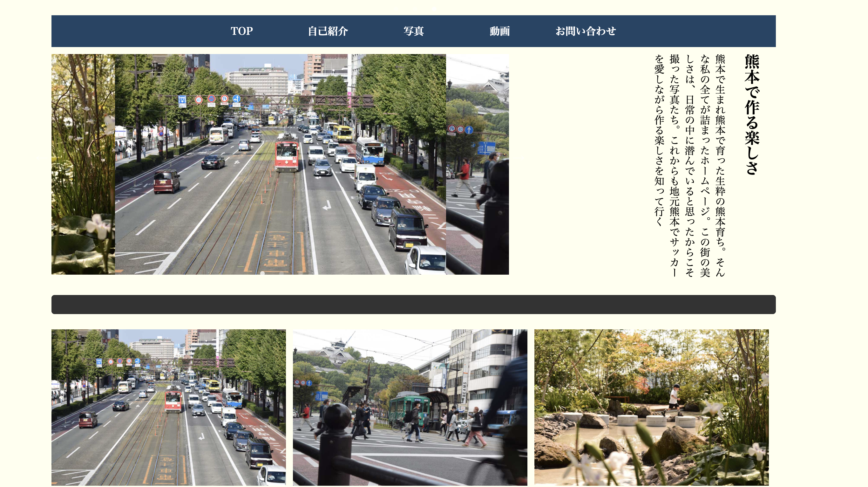Select the brightest white dot above the navigation bar
The width and height of the screenshot is (868, 487).
434,9
